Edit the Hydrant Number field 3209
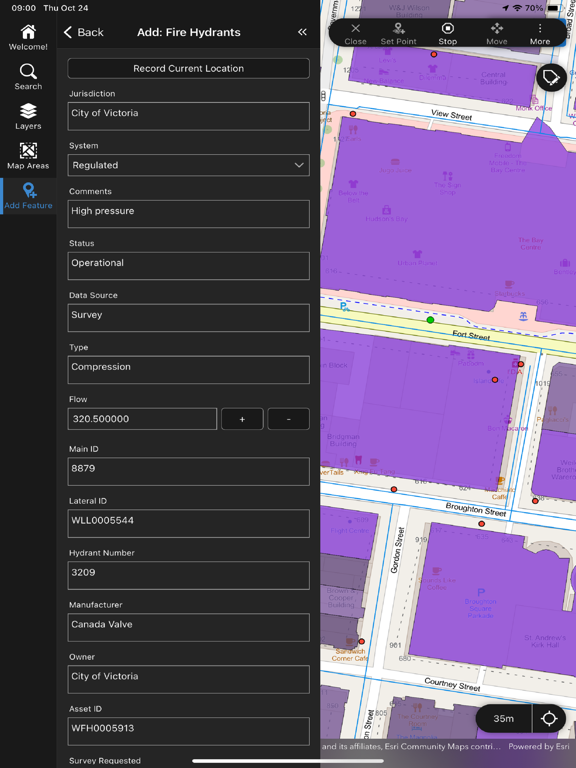 (189, 576)
